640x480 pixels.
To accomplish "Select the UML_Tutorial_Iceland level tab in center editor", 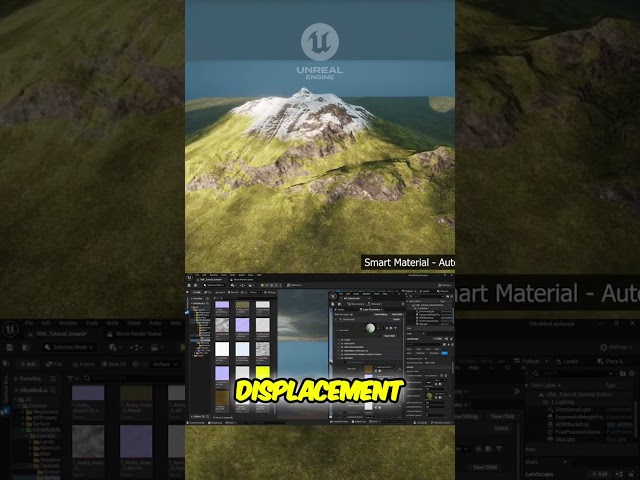I will tap(210, 280).
